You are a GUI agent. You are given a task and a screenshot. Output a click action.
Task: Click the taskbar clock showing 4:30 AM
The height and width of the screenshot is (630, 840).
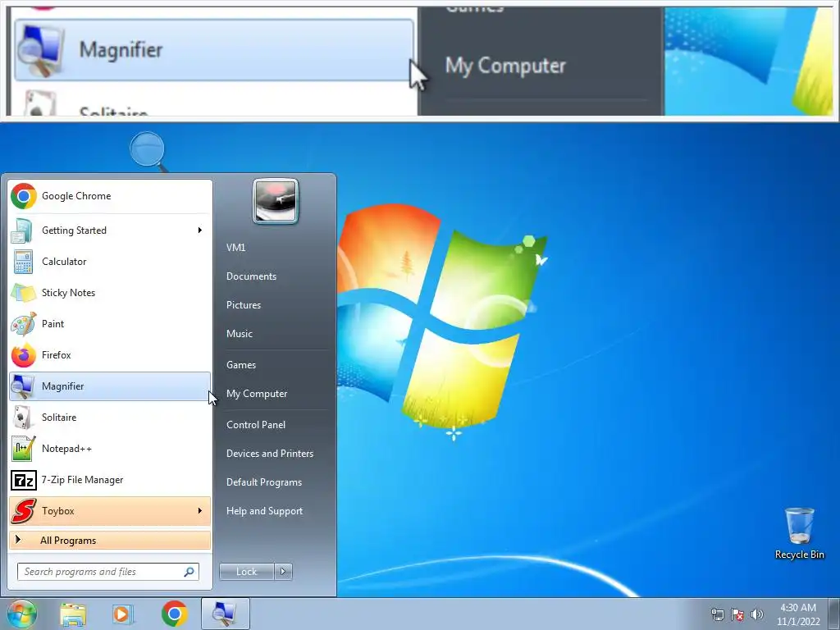click(x=798, y=614)
